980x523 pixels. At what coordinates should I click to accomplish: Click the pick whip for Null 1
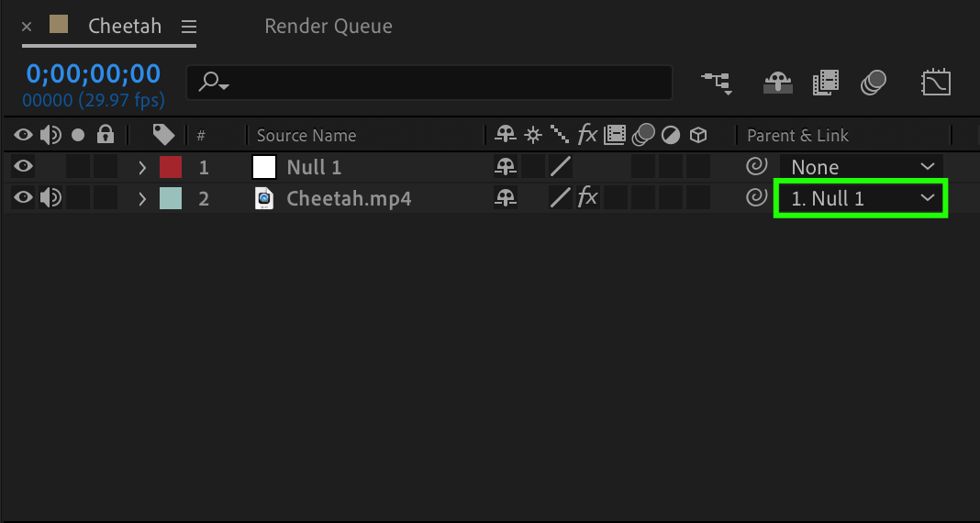[x=756, y=166]
